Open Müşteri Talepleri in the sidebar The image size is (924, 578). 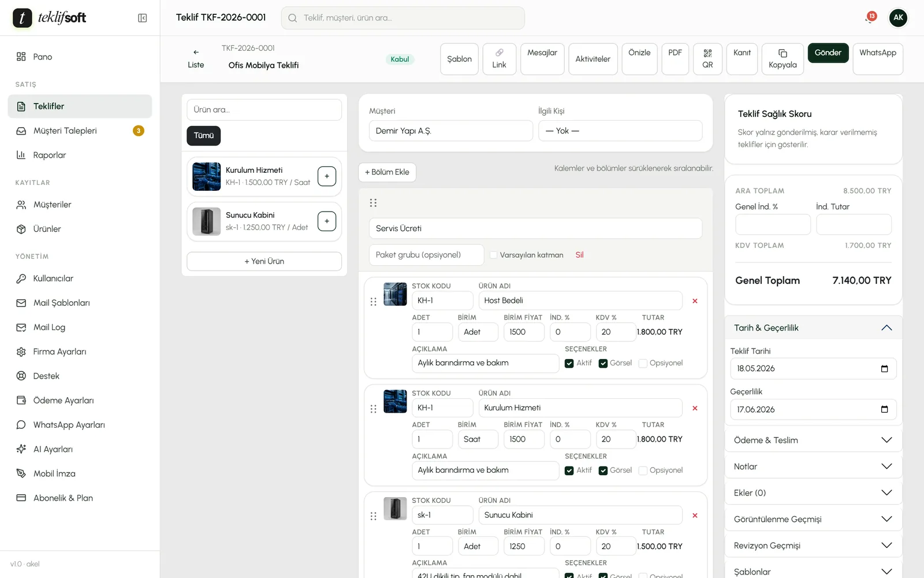80,131
